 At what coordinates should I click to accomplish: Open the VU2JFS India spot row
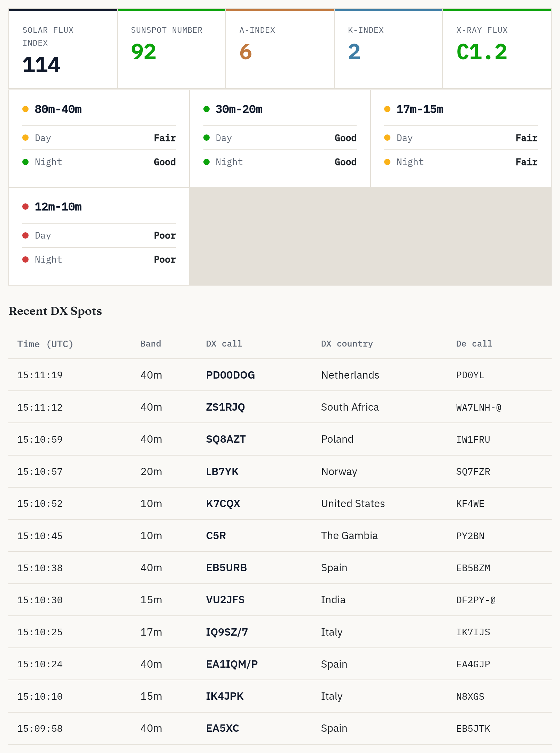[280, 600]
